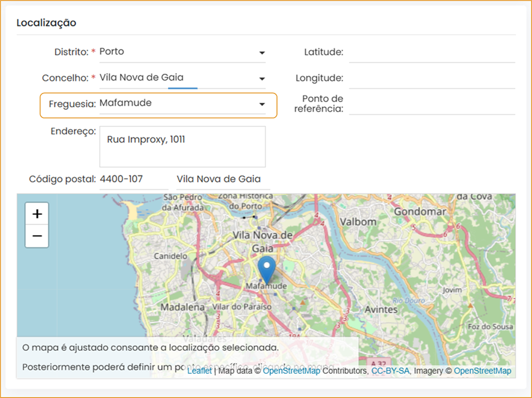Edit the Código postal 4400-107 field

(x=134, y=179)
